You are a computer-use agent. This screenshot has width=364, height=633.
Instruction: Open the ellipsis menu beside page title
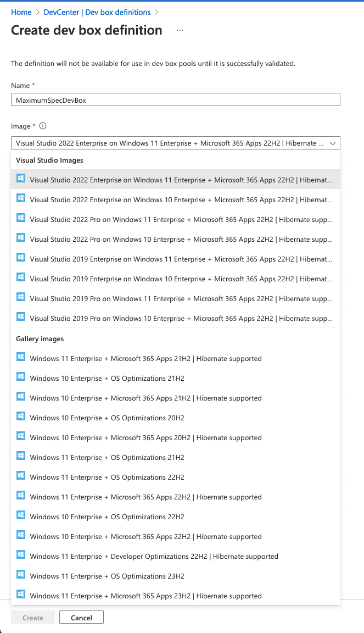[180, 31]
